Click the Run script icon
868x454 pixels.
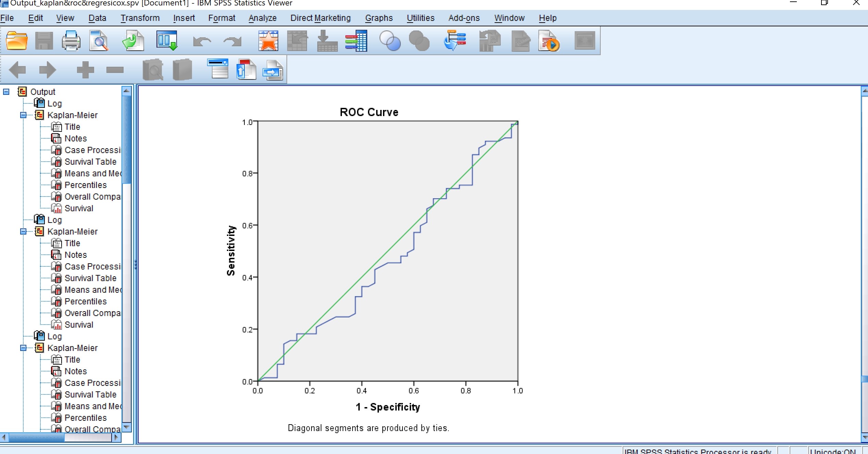pyautogui.click(x=549, y=41)
